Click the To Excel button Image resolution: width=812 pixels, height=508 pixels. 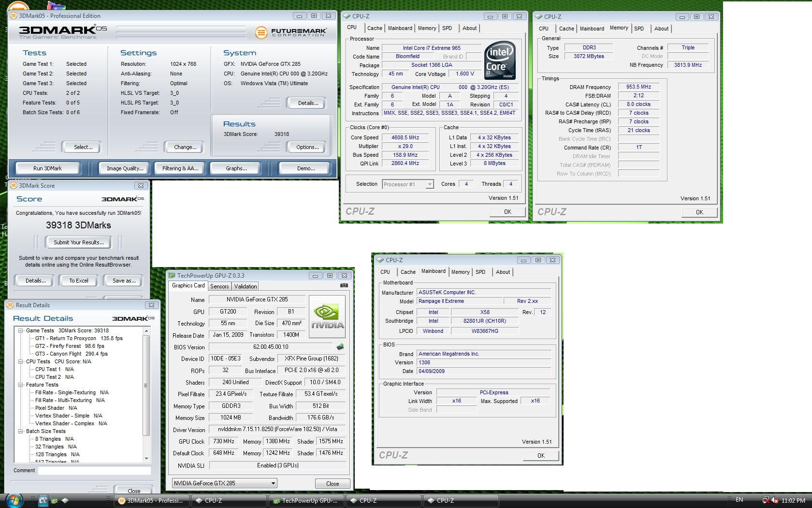point(78,281)
